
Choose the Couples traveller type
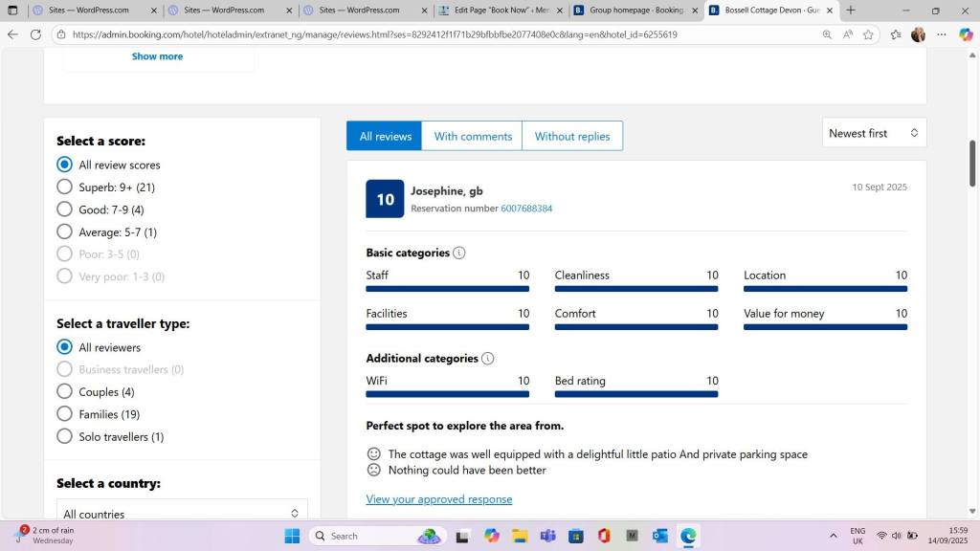(x=65, y=392)
